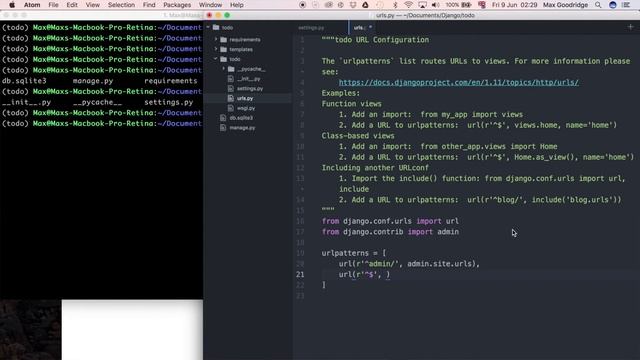Click 'from django.conf.urls import url' line
This screenshot has width=640, height=360.
[390, 221]
